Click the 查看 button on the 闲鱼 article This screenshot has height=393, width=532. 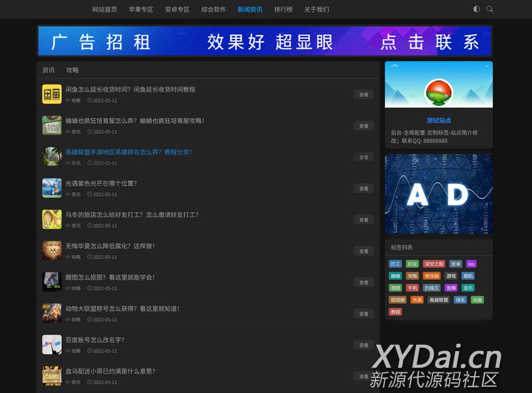coord(363,94)
